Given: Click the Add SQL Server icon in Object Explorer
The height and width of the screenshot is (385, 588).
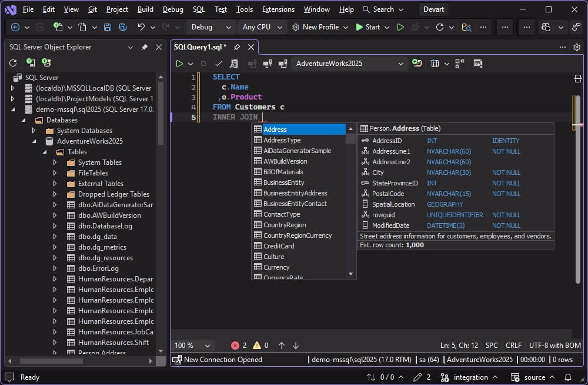Looking at the screenshot, I should pos(31,63).
